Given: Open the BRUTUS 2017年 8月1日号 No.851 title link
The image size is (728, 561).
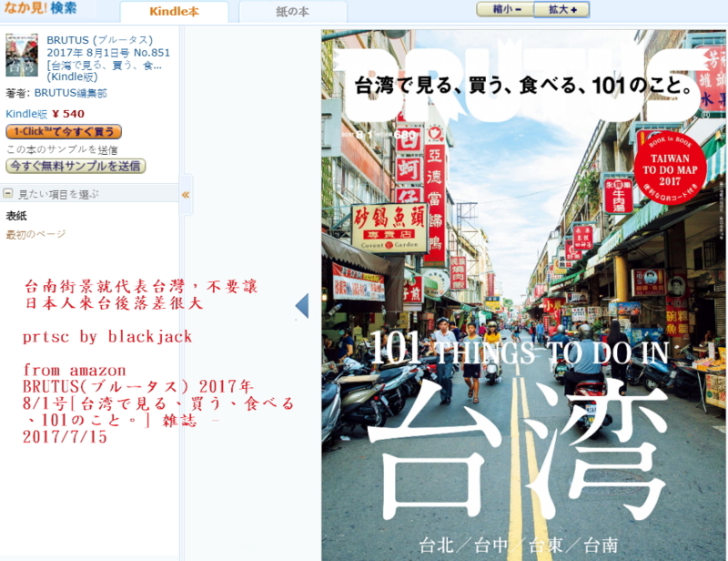Looking at the screenshot, I should (108, 58).
